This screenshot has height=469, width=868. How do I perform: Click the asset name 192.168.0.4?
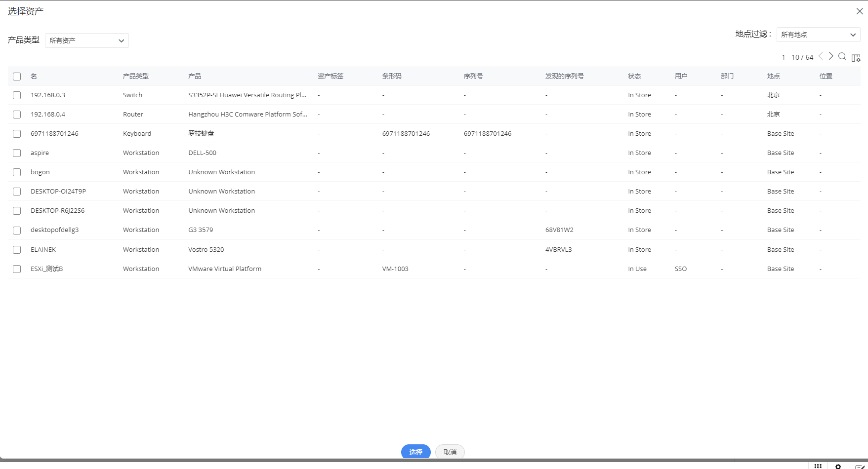pos(48,114)
